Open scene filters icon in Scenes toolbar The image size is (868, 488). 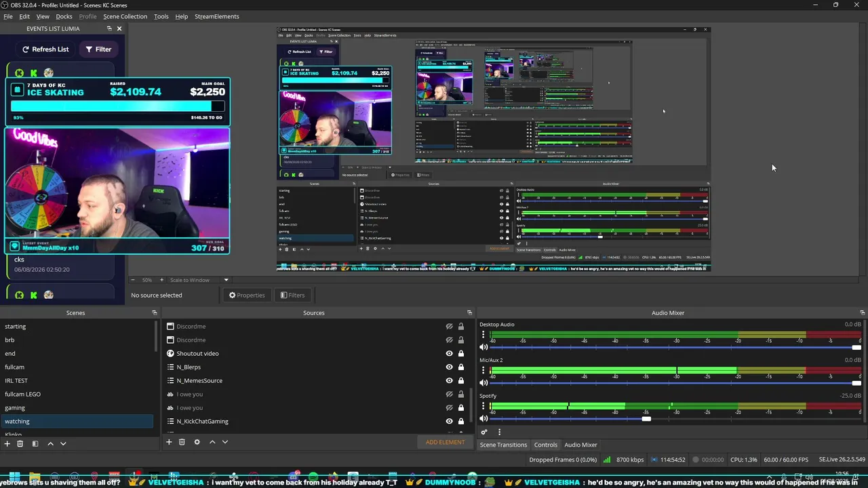click(x=35, y=443)
